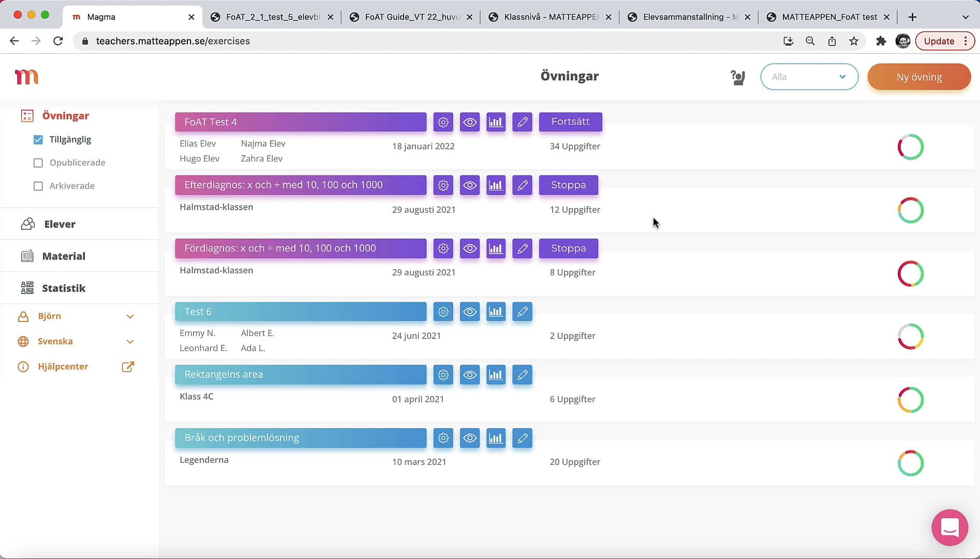This screenshot has width=980, height=559.
Task: Click the statistics bar chart icon for Efterdiagnos
Action: [496, 185]
